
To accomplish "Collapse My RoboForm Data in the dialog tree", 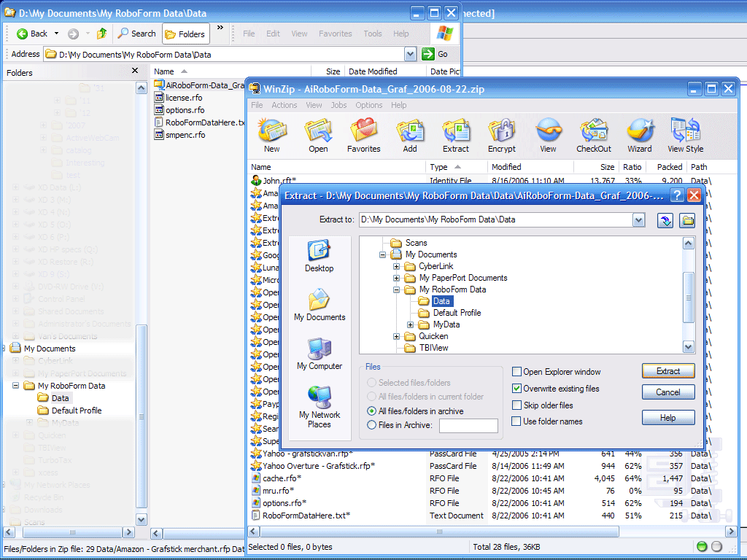I will pyautogui.click(x=396, y=289).
